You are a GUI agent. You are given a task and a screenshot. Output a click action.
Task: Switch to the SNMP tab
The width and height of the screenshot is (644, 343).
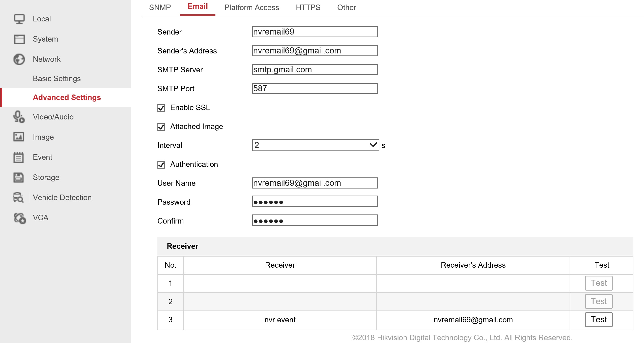(160, 8)
